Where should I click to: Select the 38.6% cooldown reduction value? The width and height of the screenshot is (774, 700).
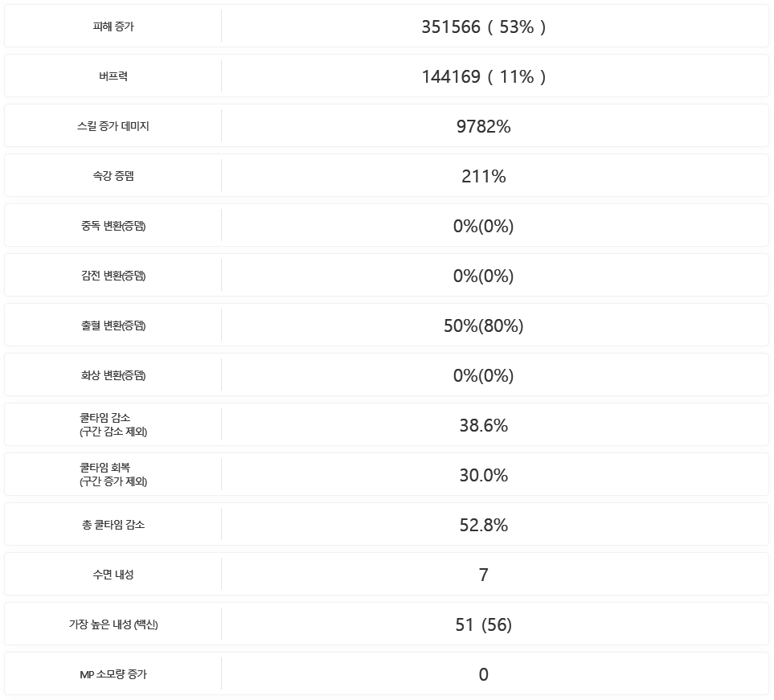click(483, 425)
